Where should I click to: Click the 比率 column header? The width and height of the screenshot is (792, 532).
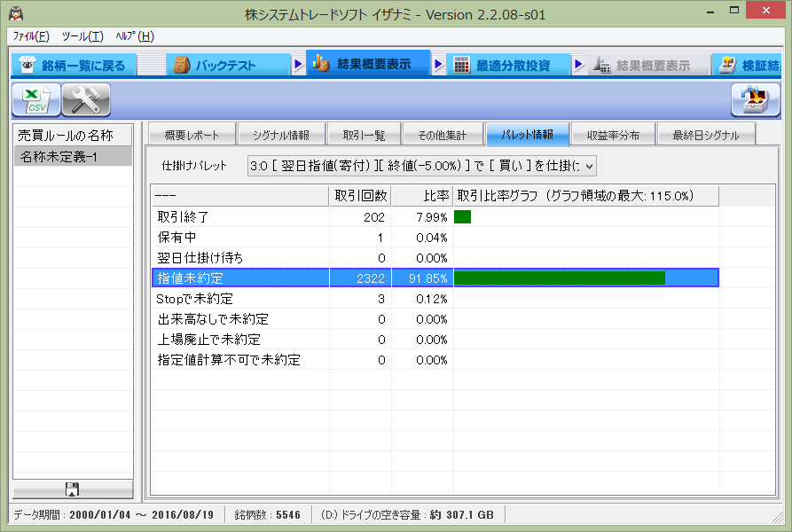pyautogui.click(x=422, y=196)
